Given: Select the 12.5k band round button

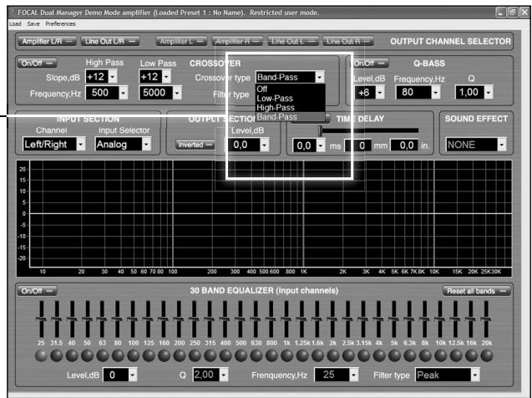Looking at the screenshot, I should 456,355.
